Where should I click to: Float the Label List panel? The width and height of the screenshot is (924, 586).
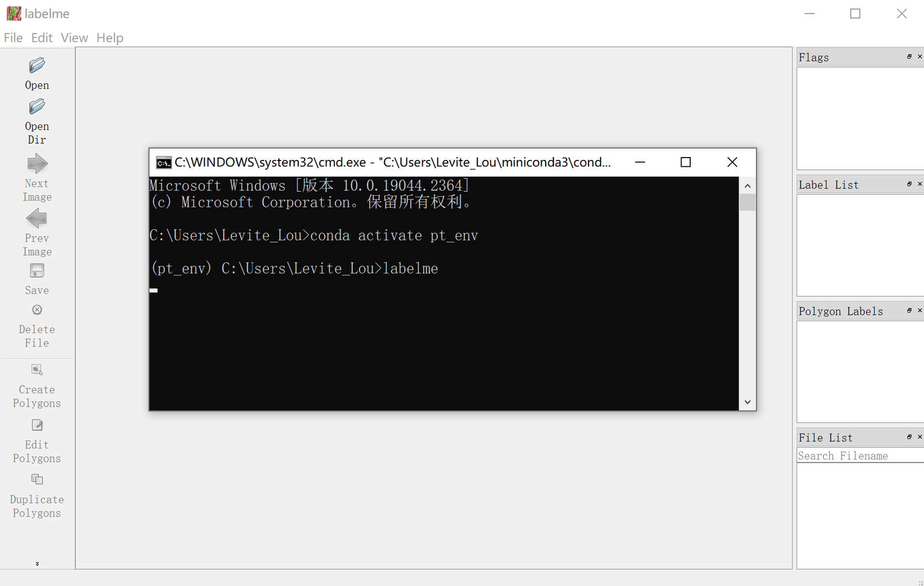coord(909,184)
